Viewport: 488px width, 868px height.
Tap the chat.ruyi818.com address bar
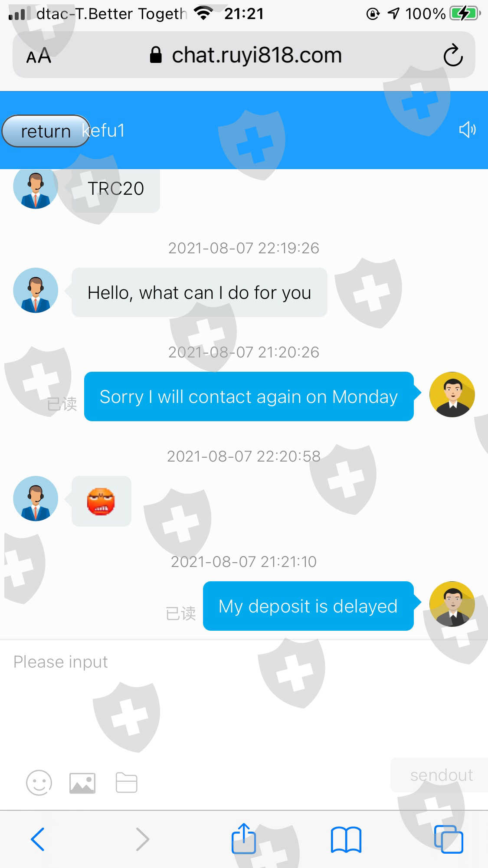[244, 55]
